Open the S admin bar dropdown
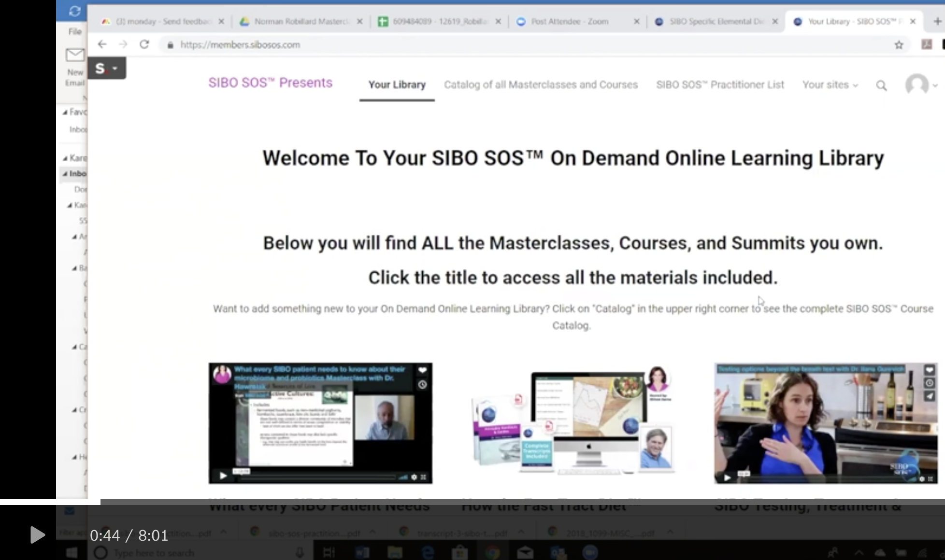Image resolution: width=945 pixels, height=560 pixels. (107, 68)
